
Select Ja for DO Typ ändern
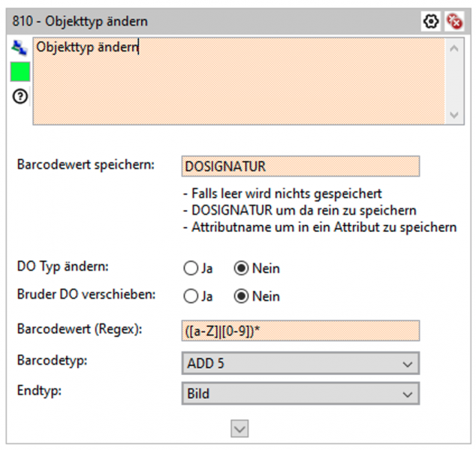click(x=189, y=268)
